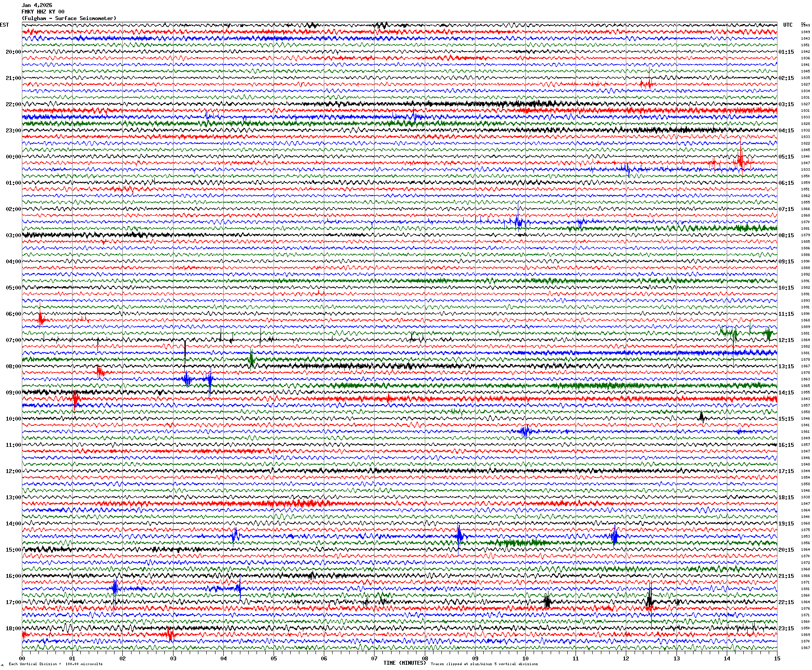Select the 00:00 EST time label

13,157
